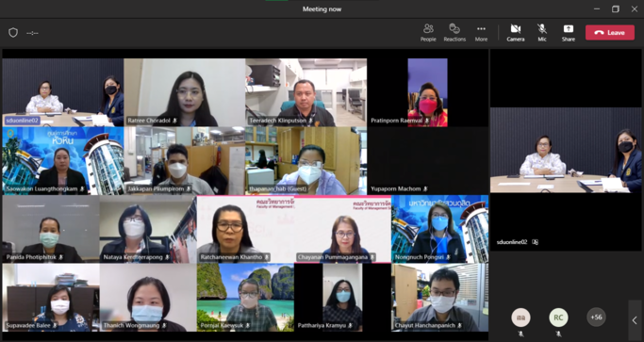644x342 pixels.
Task: Click the screen-share icon beside sduonline02 label
Action: point(535,242)
